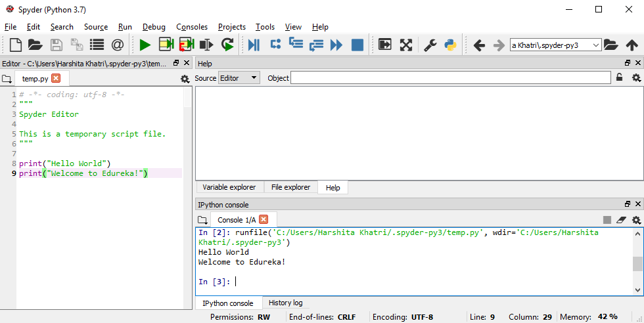Stop current command in console
Viewport: 644px width, 323px height.
click(x=607, y=220)
